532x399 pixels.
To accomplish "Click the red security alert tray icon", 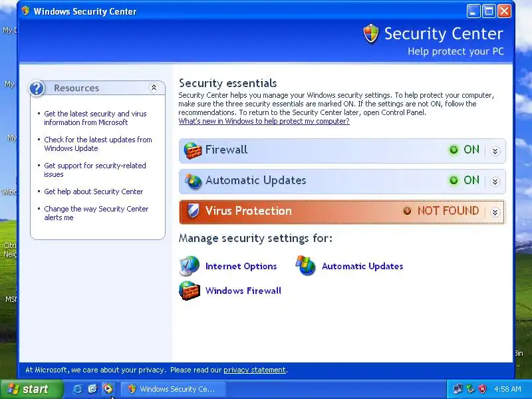I will pos(483,389).
